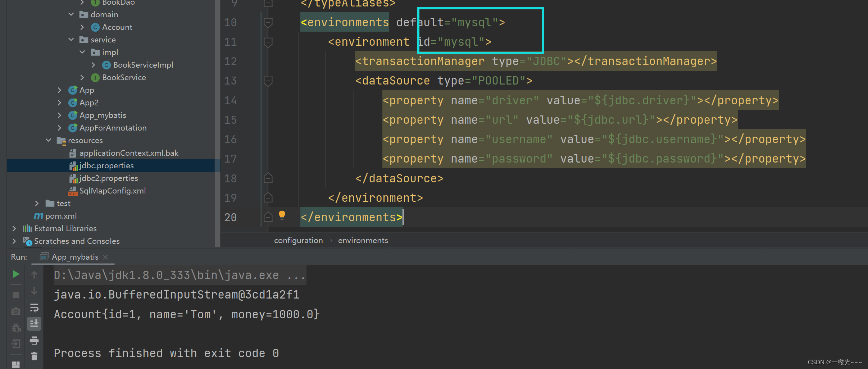
Task: Click the intention lightbulb on line 20
Action: 282,215
